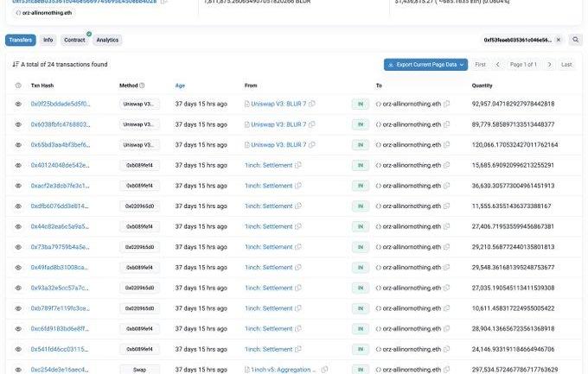Copy orz-allinornothing.eth address in 36,630 row
588x374 pixels.
tap(447, 186)
